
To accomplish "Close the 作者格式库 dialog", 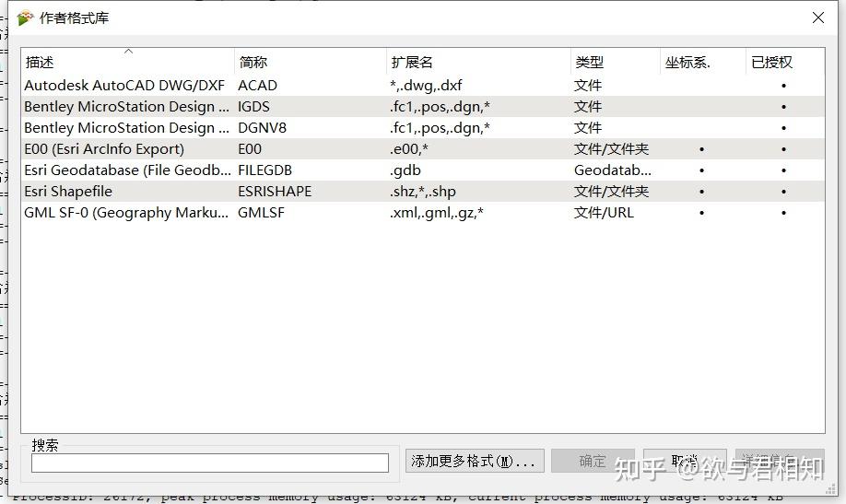I will pos(818,18).
